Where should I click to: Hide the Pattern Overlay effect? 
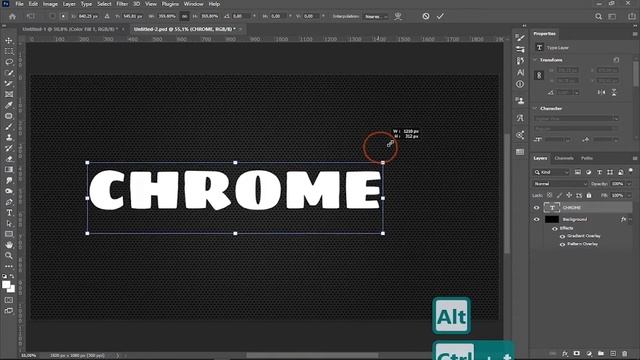click(562, 244)
